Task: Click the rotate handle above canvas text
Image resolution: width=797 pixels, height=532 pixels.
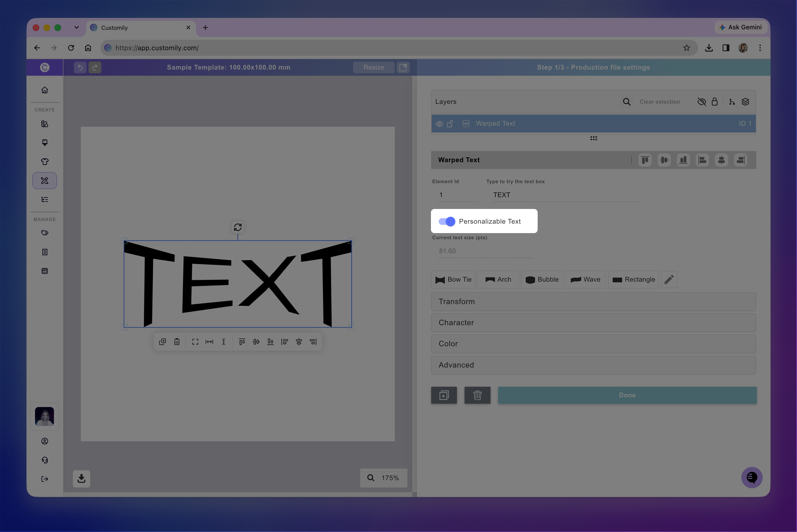Action: coord(238,227)
